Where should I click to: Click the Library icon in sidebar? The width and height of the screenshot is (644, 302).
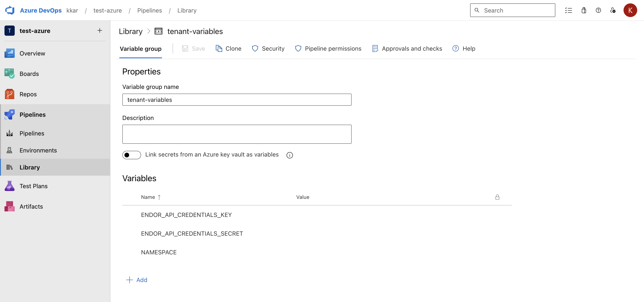coord(10,167)
